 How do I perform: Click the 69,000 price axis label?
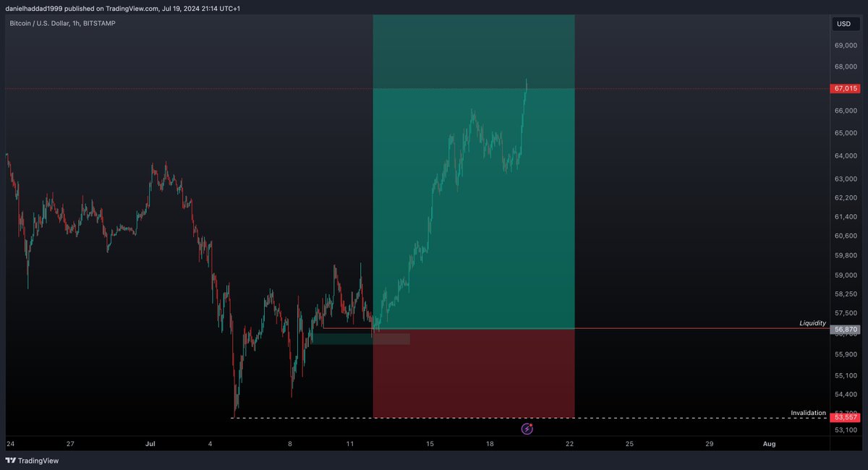pyautogui.click(x=845, y=45)
